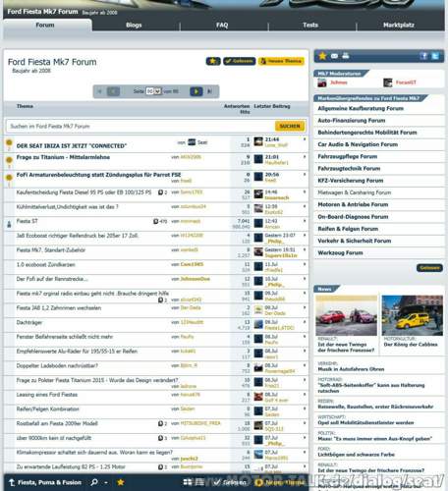The height and width of the screenshot is (491, 448).
Task: Click the star icon in the right sidebar bar
Action: pyautogui.click(x=322, y=56)
